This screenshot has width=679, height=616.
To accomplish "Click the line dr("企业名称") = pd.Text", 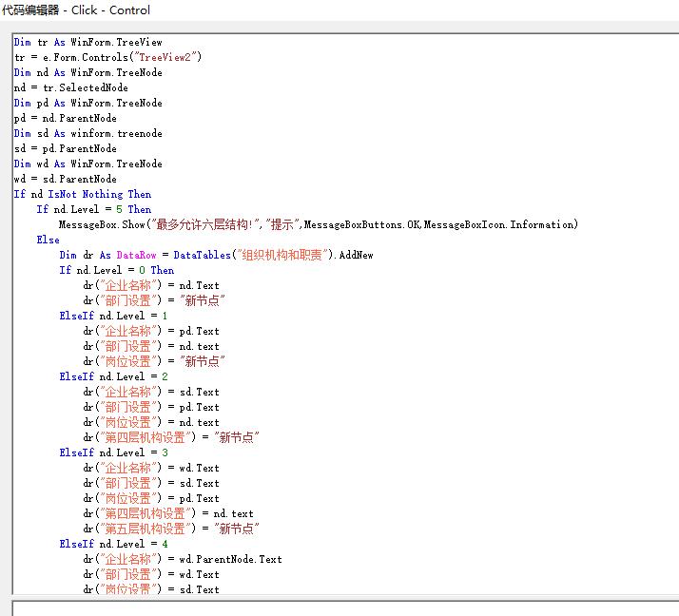I will click(151, 331).
